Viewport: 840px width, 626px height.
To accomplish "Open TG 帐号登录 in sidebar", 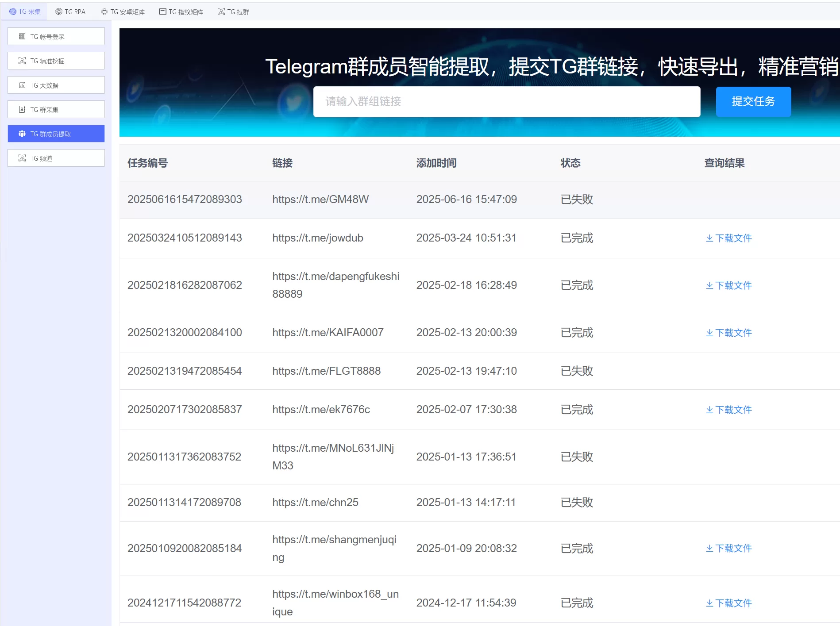I will (56, 36).
